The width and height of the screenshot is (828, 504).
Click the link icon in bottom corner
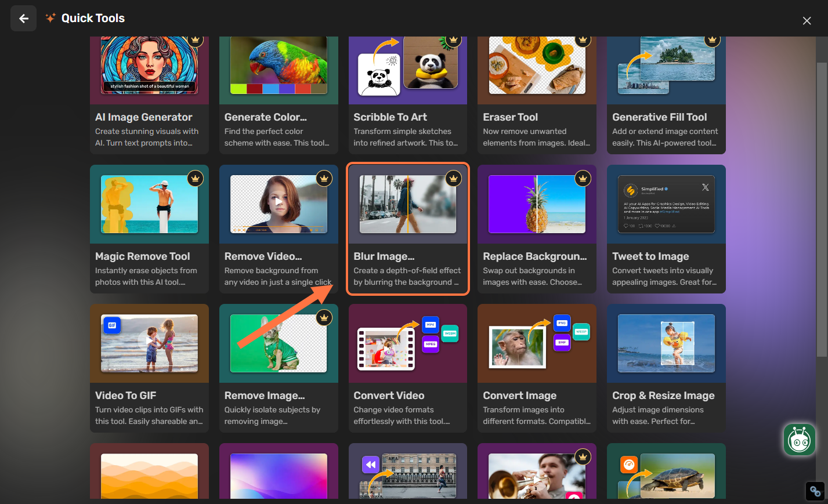[815, 492]
